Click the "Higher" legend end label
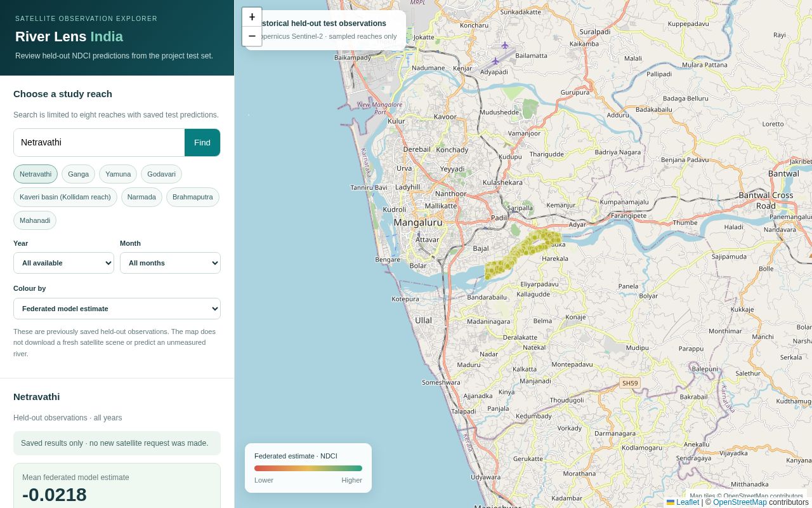 [352, 480]
